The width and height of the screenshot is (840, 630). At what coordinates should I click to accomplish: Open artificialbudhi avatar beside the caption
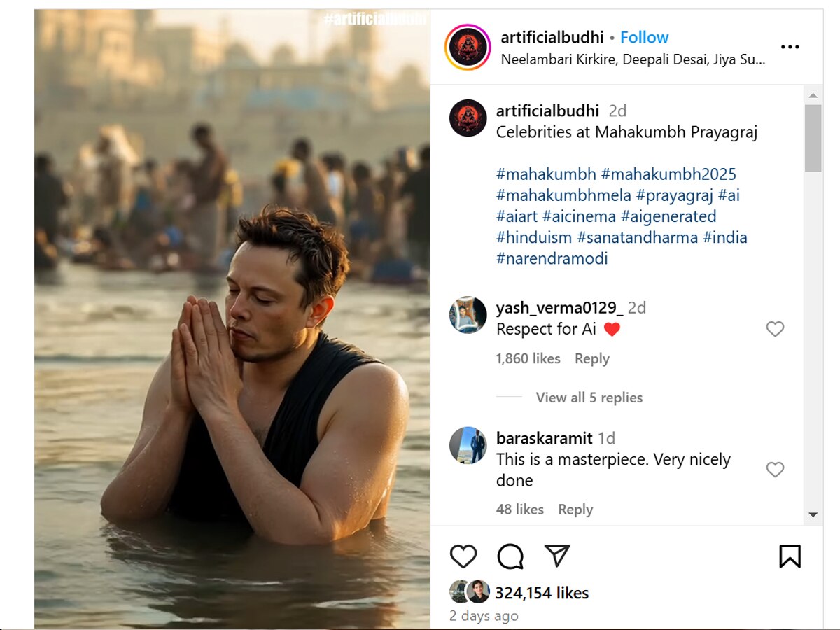click(x=468, y=118)
